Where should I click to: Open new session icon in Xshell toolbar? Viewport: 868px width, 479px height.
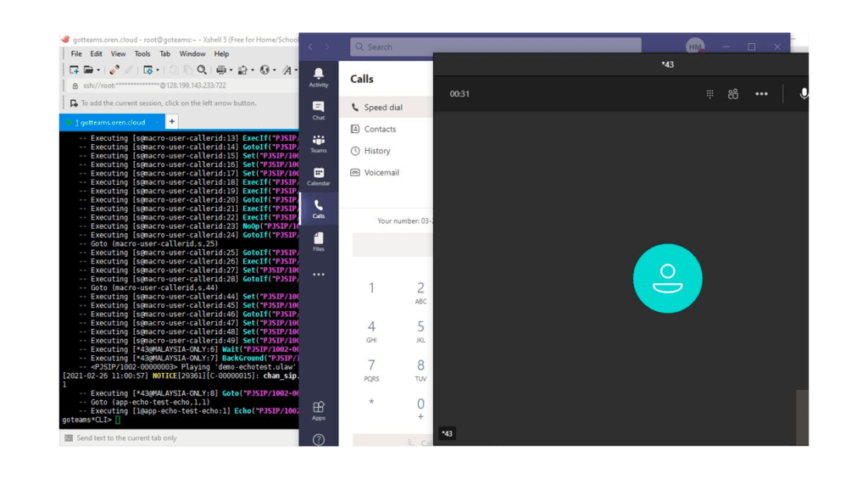(x=75, y=70)
